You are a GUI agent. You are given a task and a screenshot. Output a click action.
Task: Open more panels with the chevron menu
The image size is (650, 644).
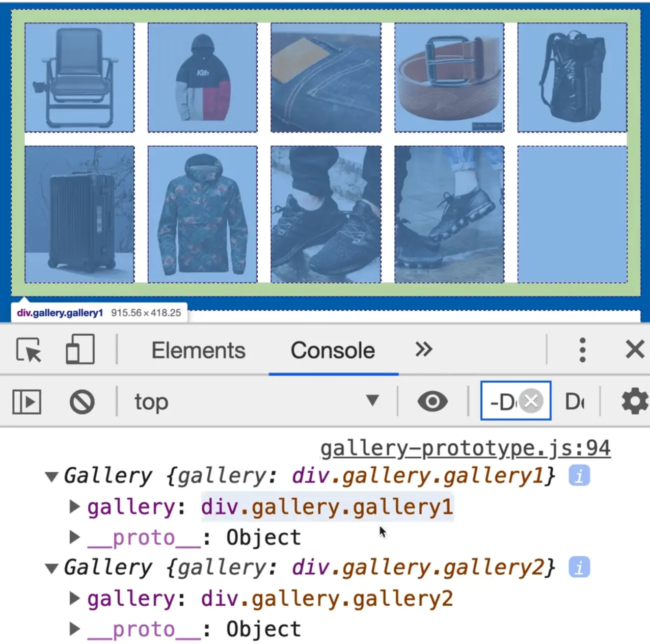pyautogui.click(x=423, y=350)
